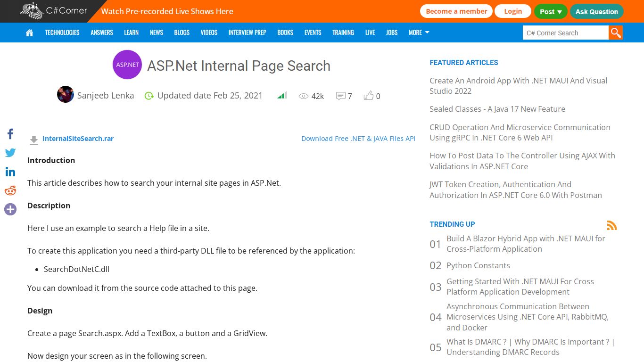644x362 pixels.
Task: Open the Jobs menu item
Action: tap(392, 33)
